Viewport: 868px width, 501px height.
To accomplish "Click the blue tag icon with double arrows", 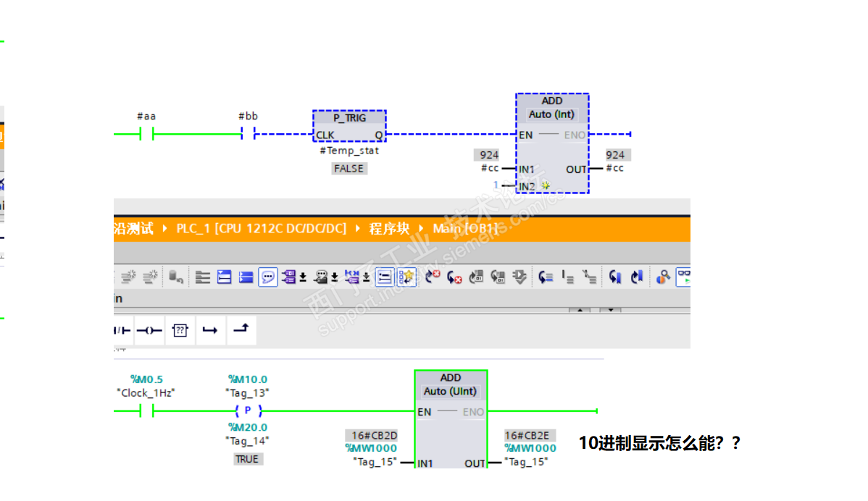I will pyautogui.click(x=352, y=277).
